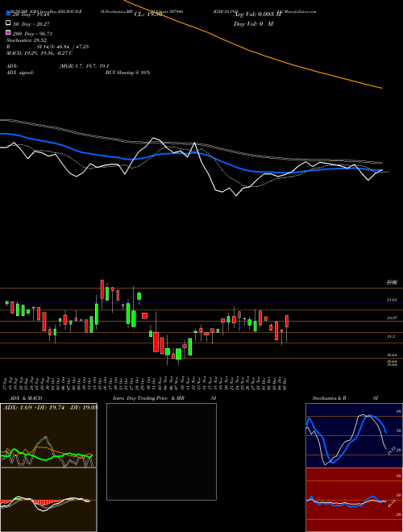Click the empty Intra Day Trading chart box
403x532 pixels.
coord(161,451)
